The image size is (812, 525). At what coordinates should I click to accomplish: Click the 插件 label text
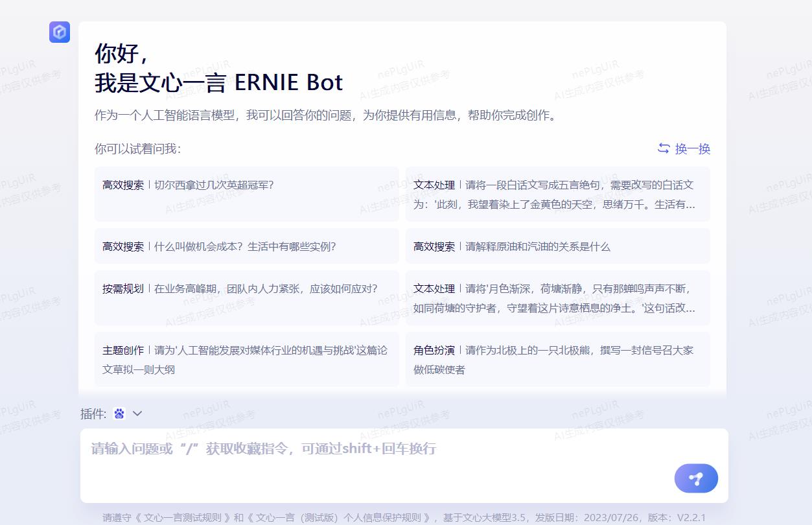pos(93,414)
